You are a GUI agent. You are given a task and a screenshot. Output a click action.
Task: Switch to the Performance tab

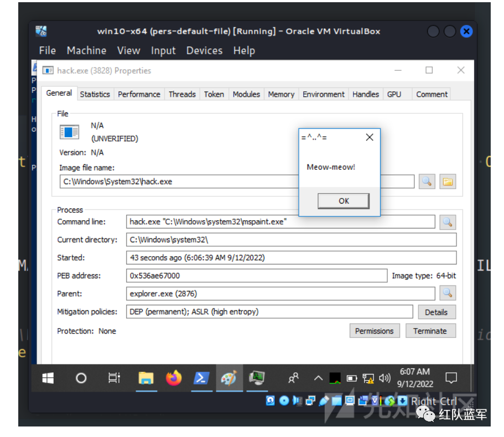(139, 94)
